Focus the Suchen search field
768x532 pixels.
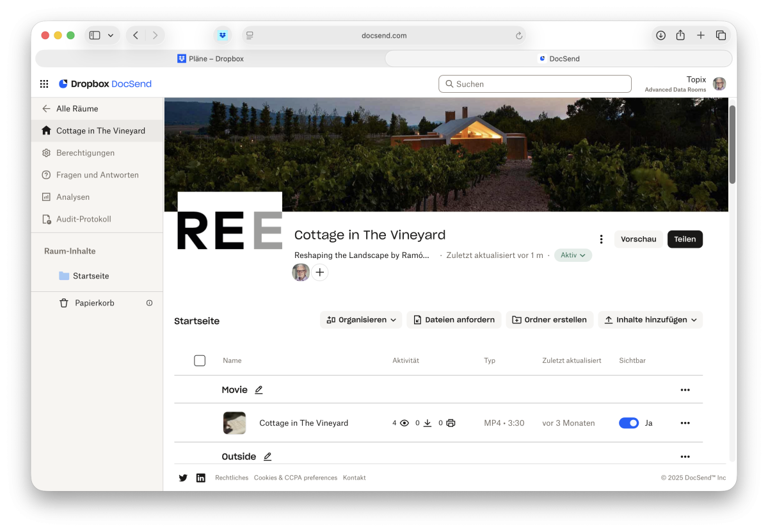click(x=535, y=84)
